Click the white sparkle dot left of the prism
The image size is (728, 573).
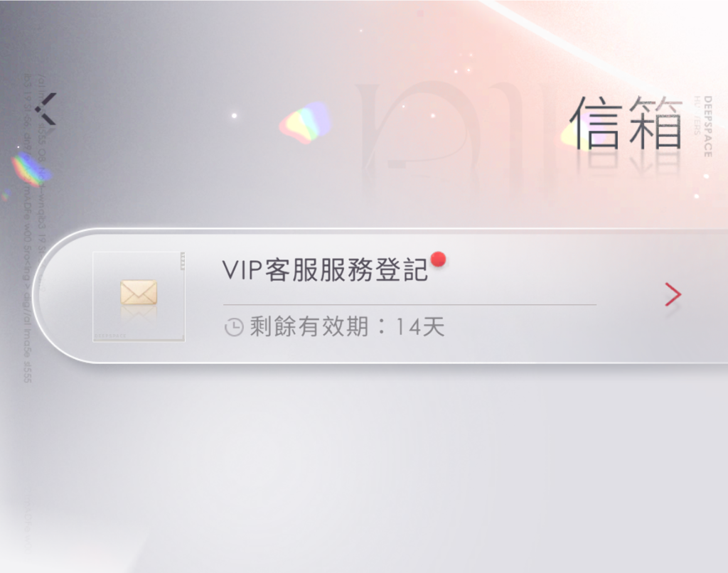[x=234, y=115]
